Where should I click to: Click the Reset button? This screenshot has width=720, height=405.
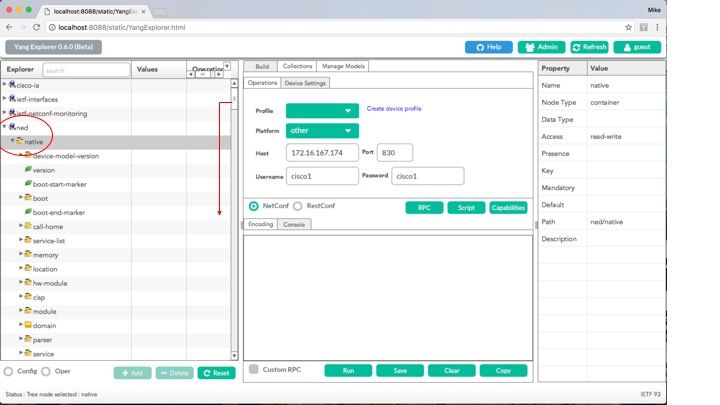coord(217,373)
